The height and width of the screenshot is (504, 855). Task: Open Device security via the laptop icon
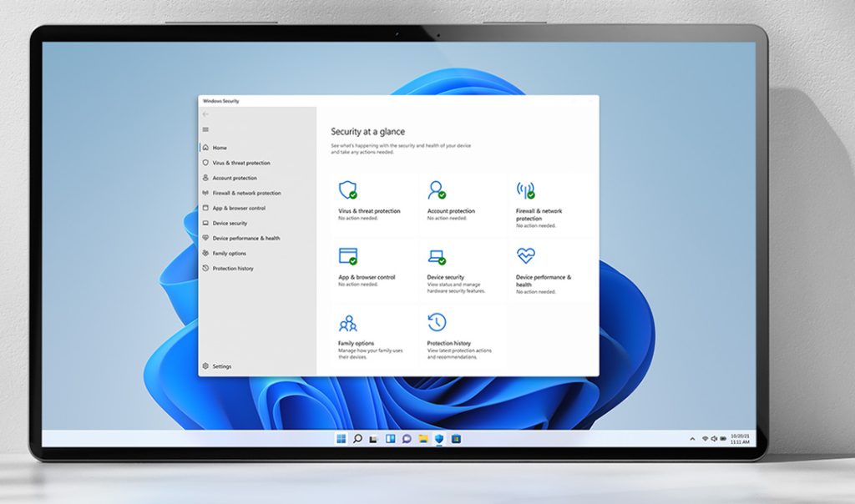435,253
